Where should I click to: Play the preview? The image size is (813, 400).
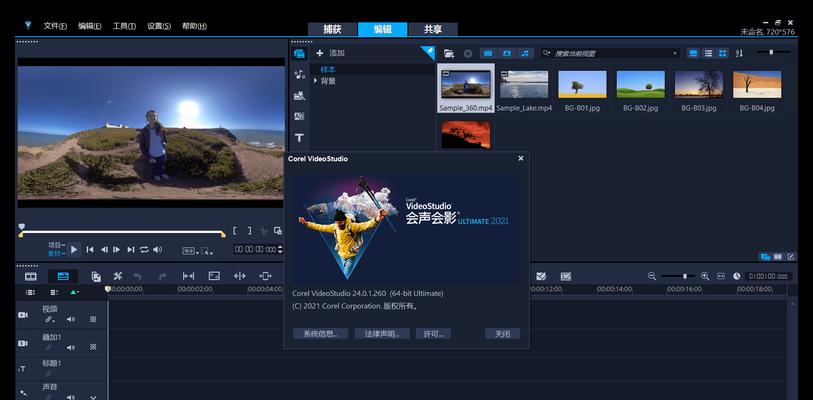pos(74,250)
